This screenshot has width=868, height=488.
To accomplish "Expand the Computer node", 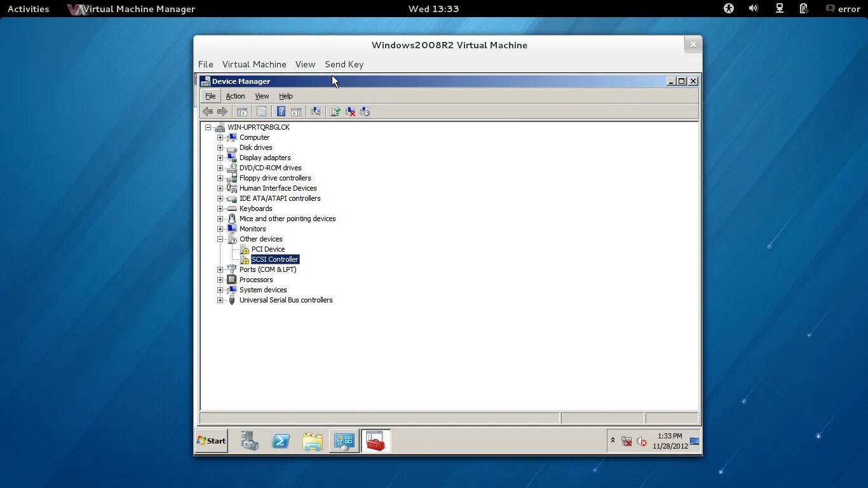I will (220, 137).
